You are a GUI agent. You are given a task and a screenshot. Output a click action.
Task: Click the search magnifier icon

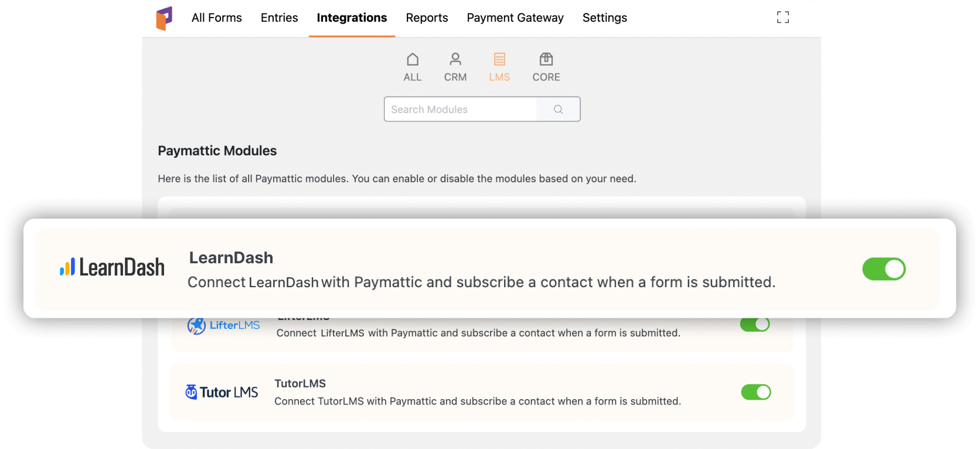pyautogui.click(x=558, y=110)
